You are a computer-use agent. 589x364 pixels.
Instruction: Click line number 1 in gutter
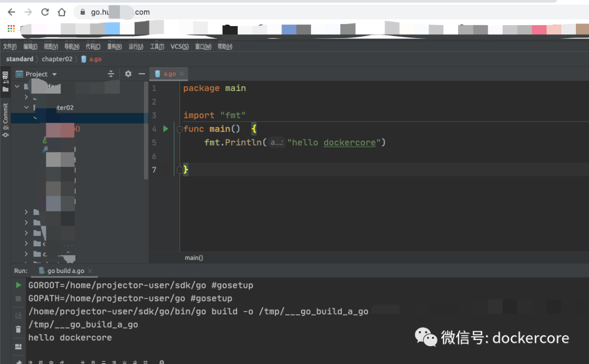154,88
